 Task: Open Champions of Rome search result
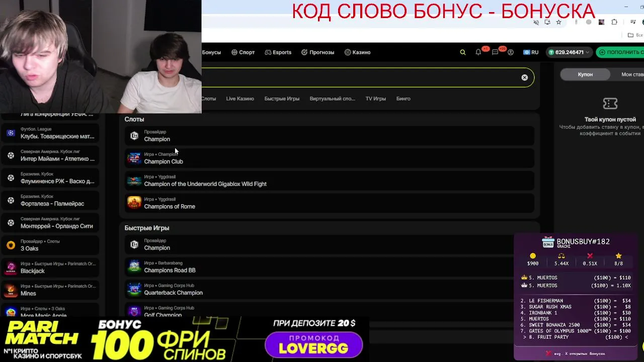[x=329, y=203]
